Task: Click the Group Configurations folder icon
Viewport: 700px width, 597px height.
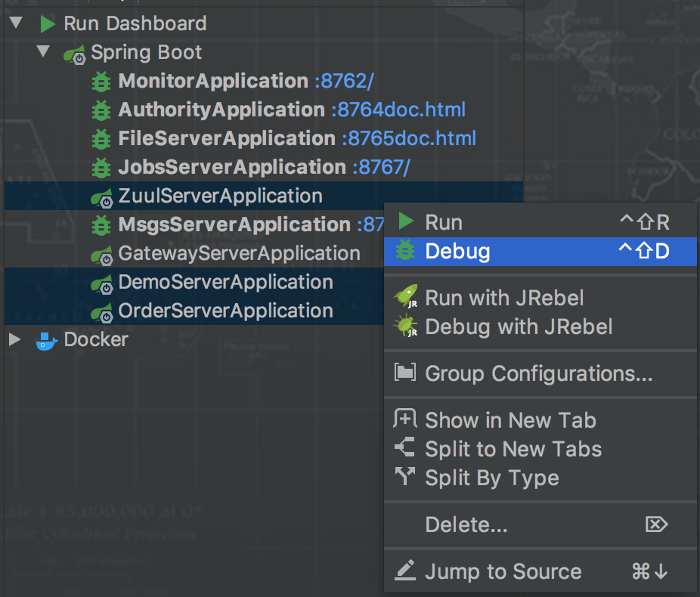Action: coord(405,372)
